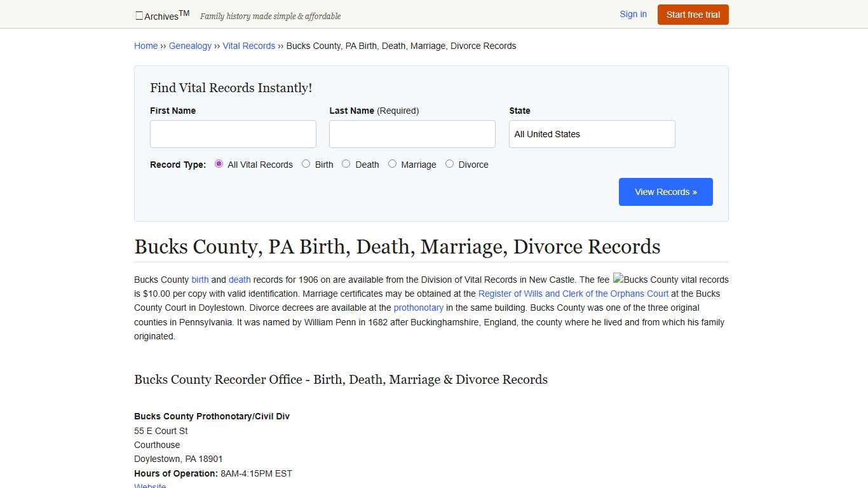Screen dimensions: 868x488
Task: Open the birth records link
Action: 200,280
